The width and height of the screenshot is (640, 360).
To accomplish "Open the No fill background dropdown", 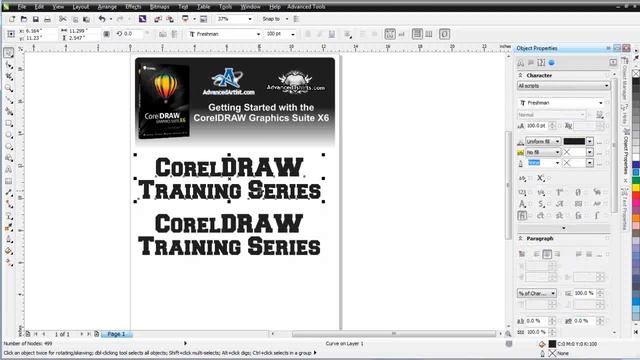I will coord(543,152).
